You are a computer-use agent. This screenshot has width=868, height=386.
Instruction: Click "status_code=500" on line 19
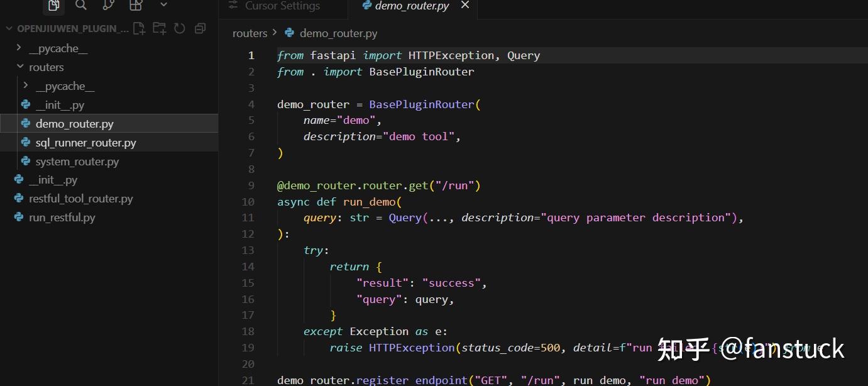511,348
